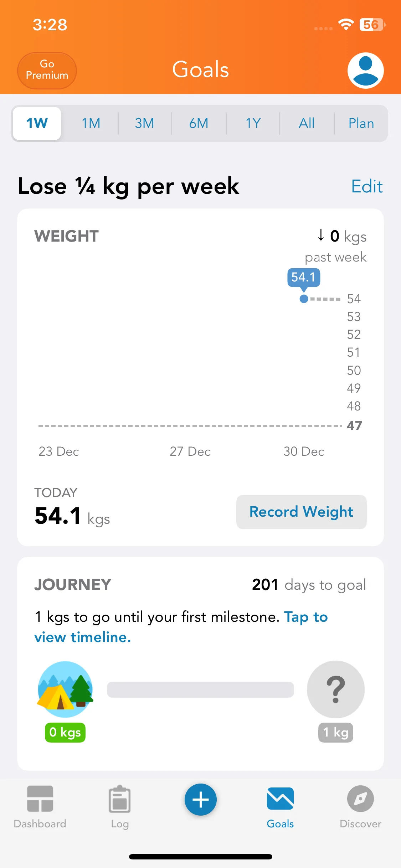Edit the weekly weight loss goal
The width and height of the screenshot is (401, 868).
(367, 186)
